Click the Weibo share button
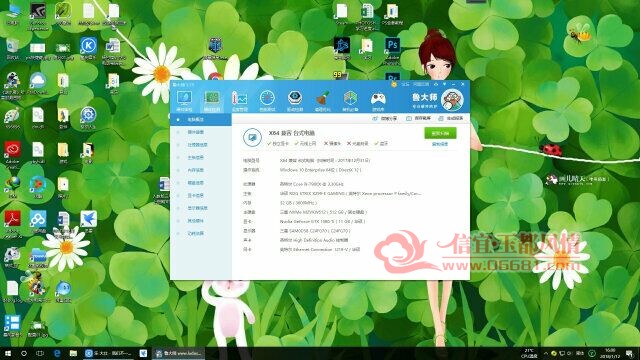The height and width of the screenshot is (360, 640). [384, 118]
